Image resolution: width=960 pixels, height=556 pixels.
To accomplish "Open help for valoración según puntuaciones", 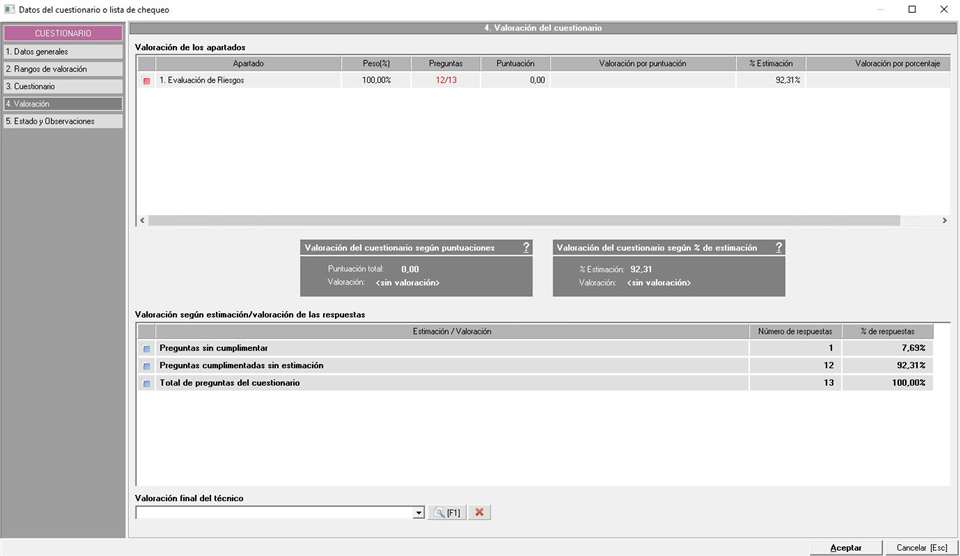I will point(526,248).
